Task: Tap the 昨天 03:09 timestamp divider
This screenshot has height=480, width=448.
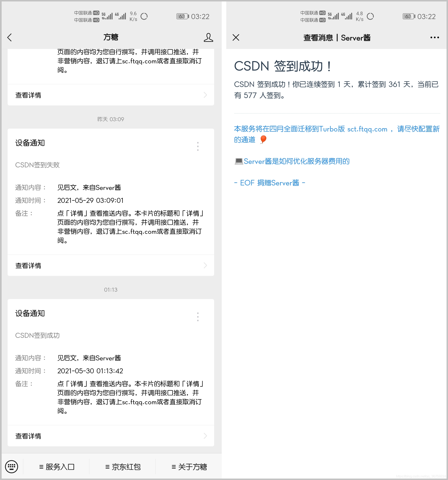Action: tap(111, 119)
